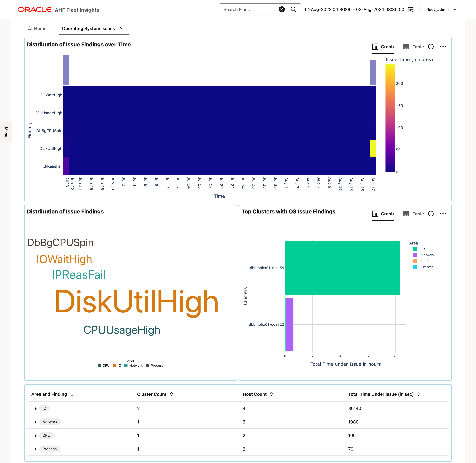The height and width of the screenshot is (463, 476).
Task: Go to the Home tab
Action: [37, 28]
